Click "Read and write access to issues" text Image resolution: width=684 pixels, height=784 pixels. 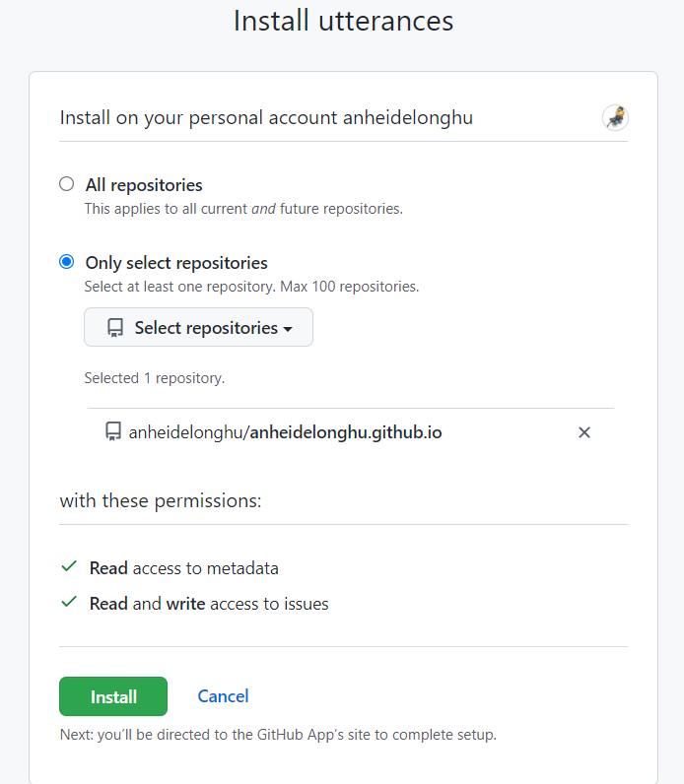209,604
